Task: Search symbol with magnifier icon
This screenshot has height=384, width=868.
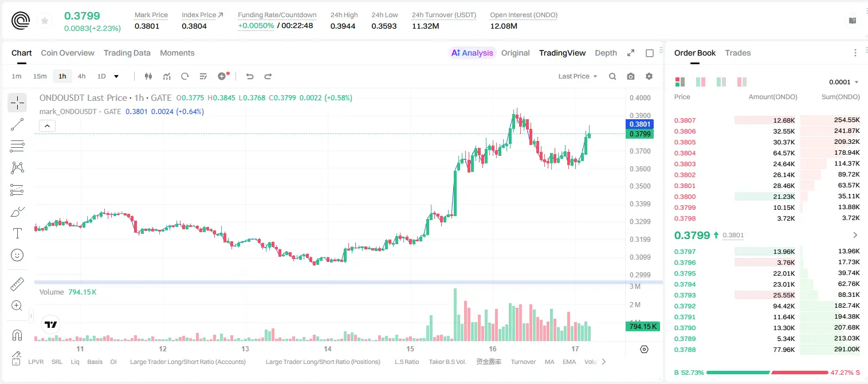Action: click(612, 76)
